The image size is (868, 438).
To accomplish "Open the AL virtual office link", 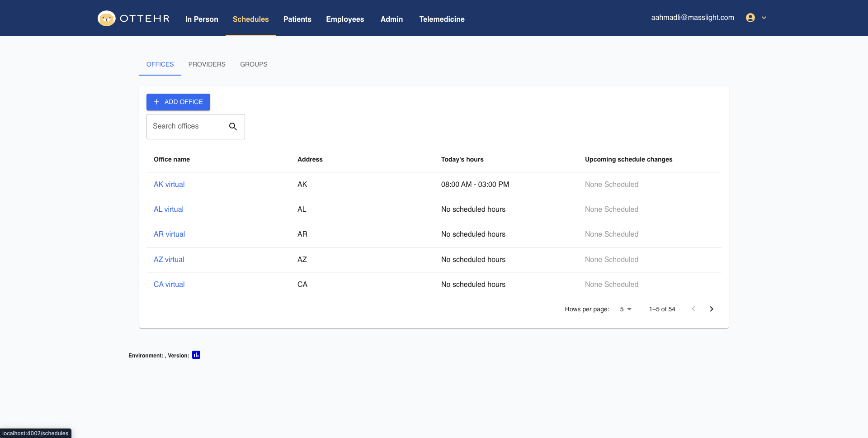I will [x=169, y=209].
